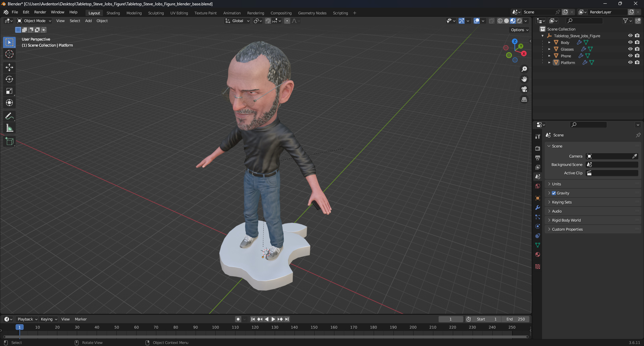Hide the Glasses object in viewport
Image resolution: width=644 pixels, height=346 pixels.
tap(630, 49)
